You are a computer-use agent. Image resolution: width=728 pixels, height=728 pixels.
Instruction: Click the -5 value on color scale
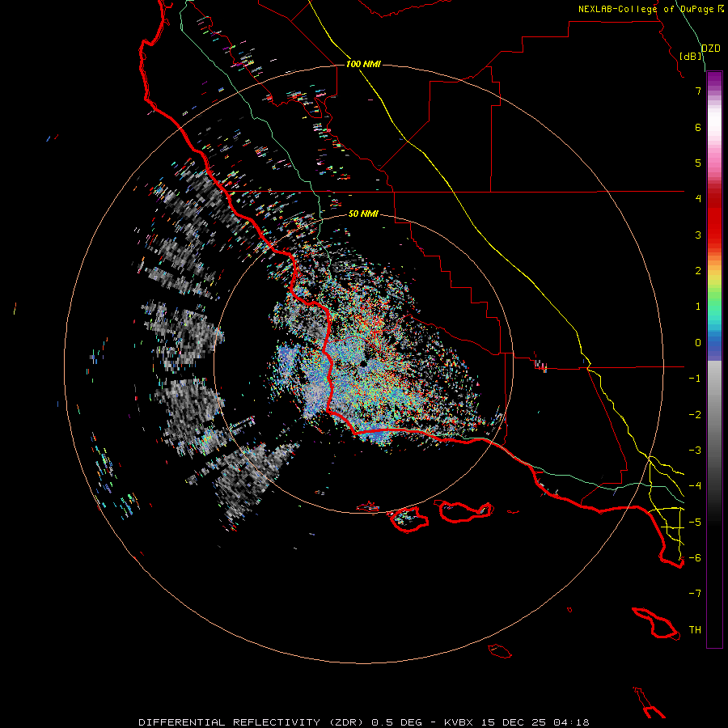click(695, 523)
